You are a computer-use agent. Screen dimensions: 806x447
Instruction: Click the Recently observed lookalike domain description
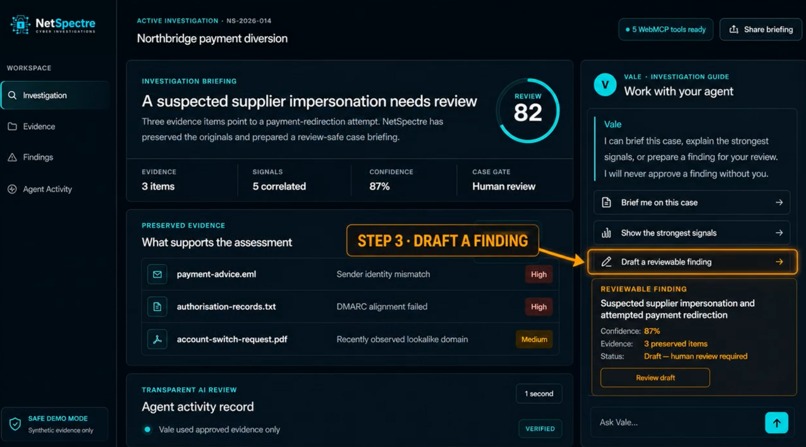(x=402, y=339)
